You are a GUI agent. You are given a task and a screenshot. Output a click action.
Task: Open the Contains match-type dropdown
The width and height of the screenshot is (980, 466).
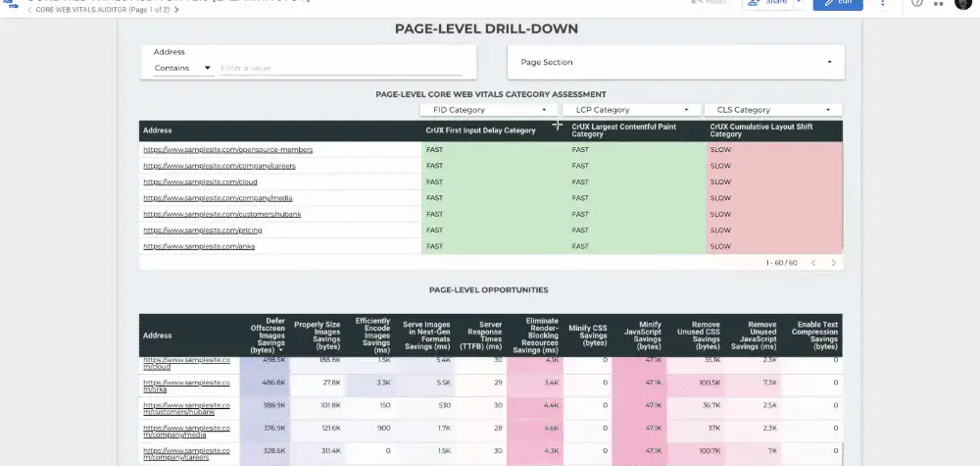(182, 68)
